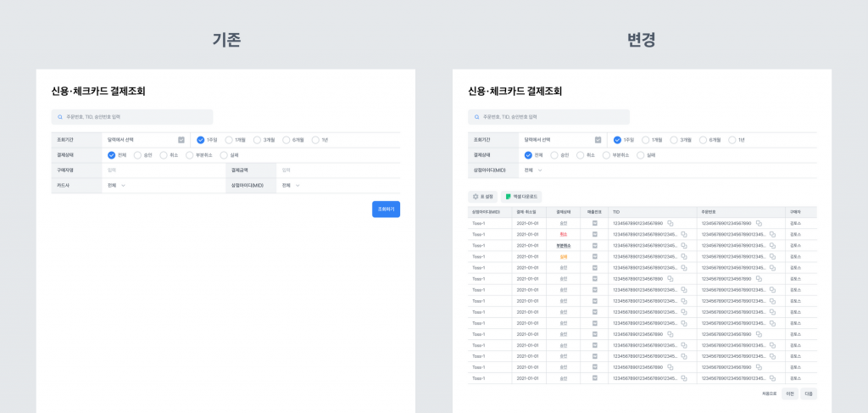Click the 결제·취소일 column header
Viewport: 868px width, 413px height.
(529, 212)
